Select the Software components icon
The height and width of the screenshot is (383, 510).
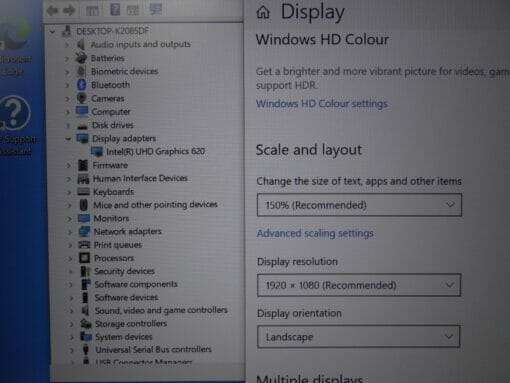(x=86, y=284)
